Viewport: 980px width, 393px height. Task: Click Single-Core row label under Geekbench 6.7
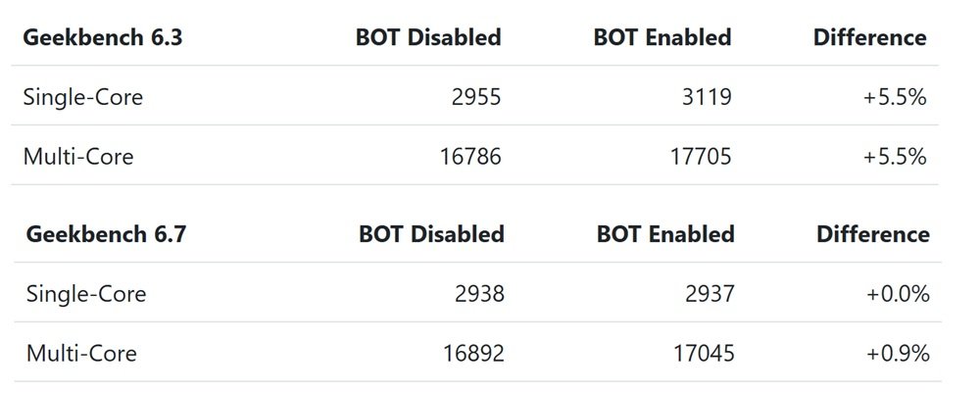(86, 294)
